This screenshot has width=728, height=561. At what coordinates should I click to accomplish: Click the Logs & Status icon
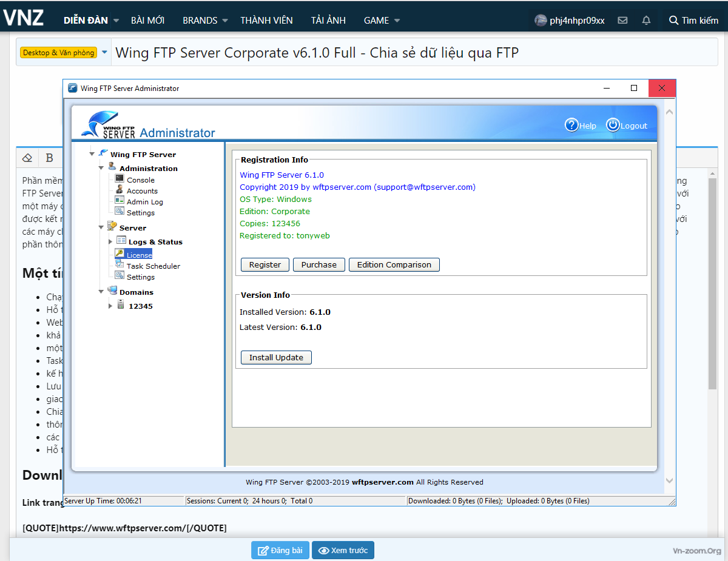click(121, 241)
